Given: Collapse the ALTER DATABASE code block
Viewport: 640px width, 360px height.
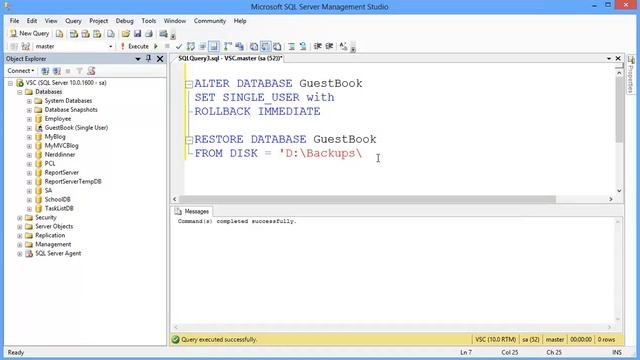Looking at the screenshot, I should tap(189, 84).
